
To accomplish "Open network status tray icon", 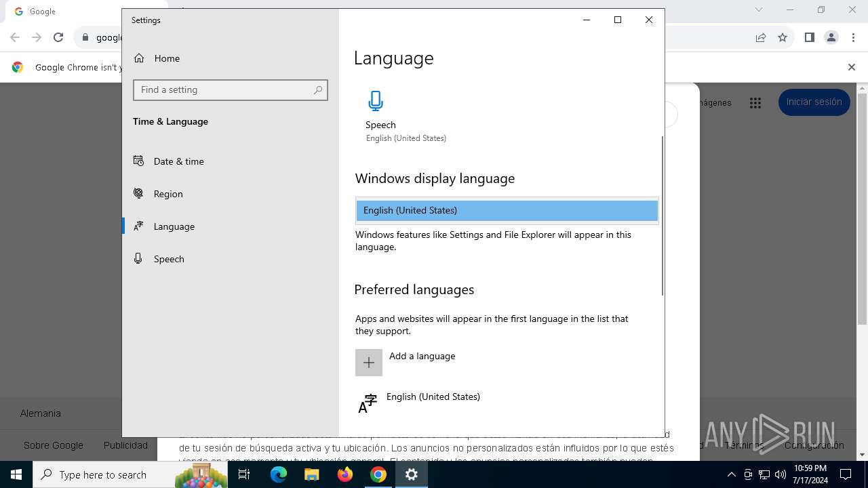I will click(764, 474).
